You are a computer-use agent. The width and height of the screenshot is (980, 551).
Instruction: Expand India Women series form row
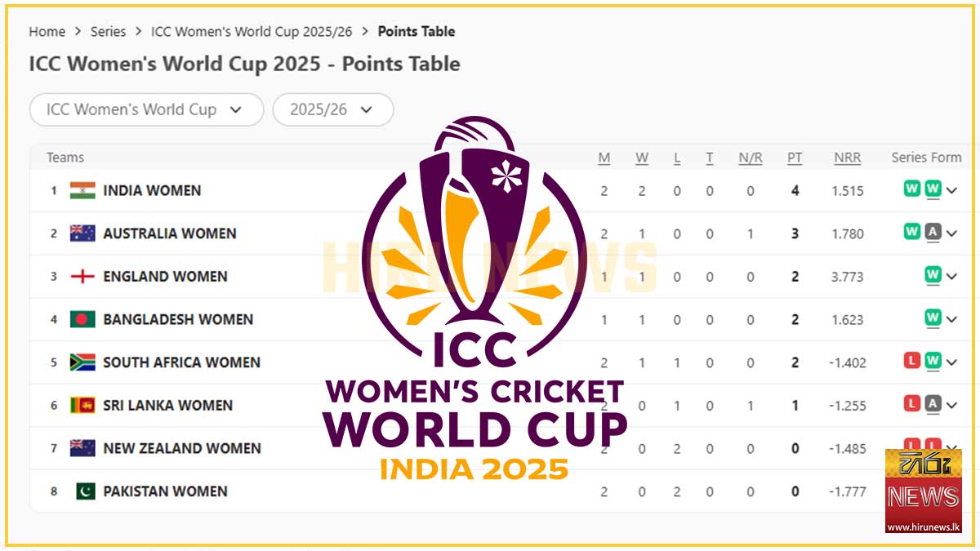pos(952,191)
